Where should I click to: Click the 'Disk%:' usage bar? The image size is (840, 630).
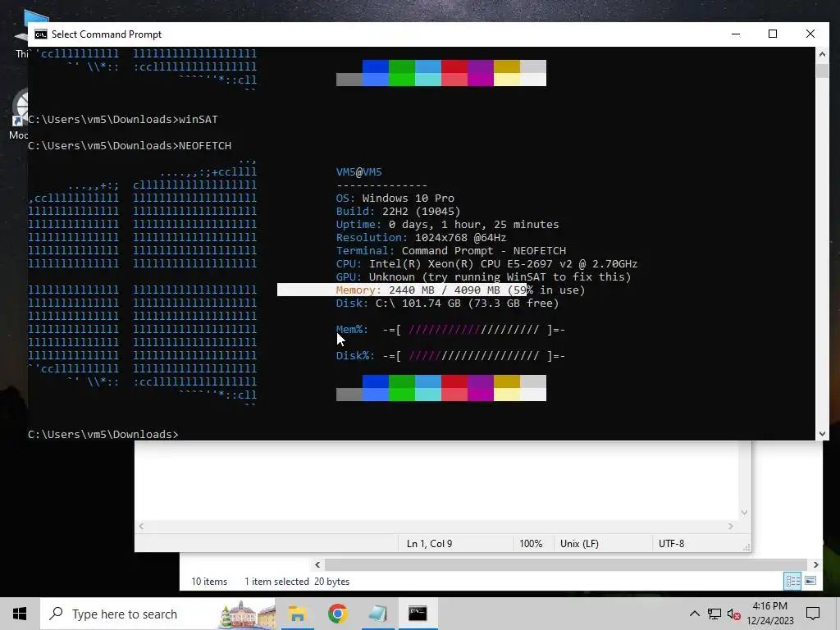450,356
